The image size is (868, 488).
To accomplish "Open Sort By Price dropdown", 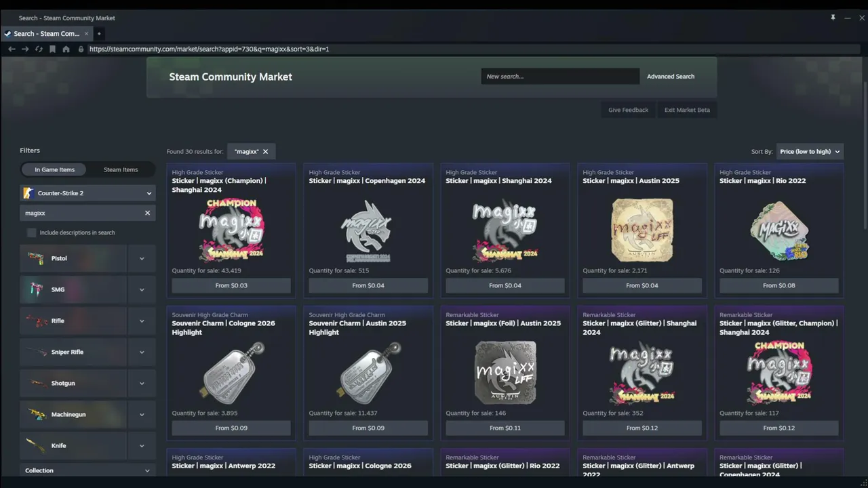I will pyautogui.click(x=810, y=152).
